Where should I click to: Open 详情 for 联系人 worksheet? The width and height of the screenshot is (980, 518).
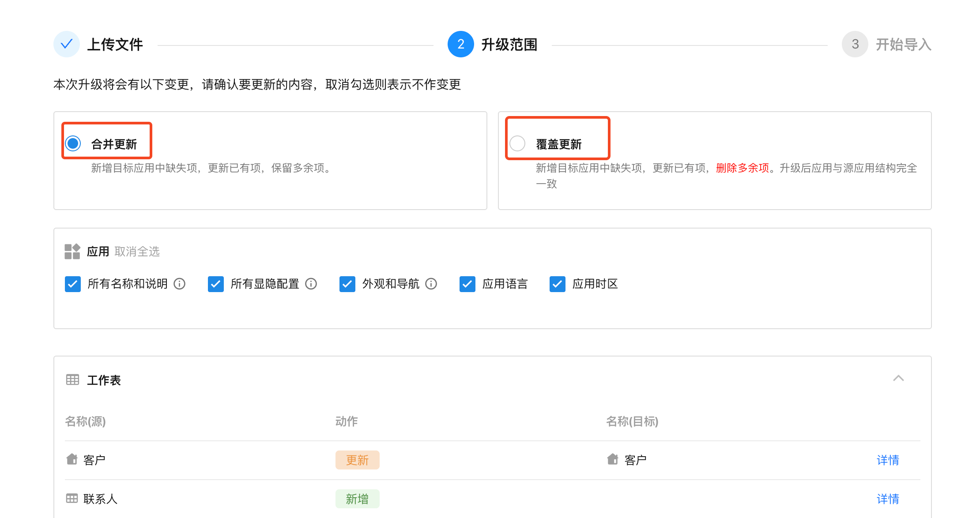pos(888,499)
